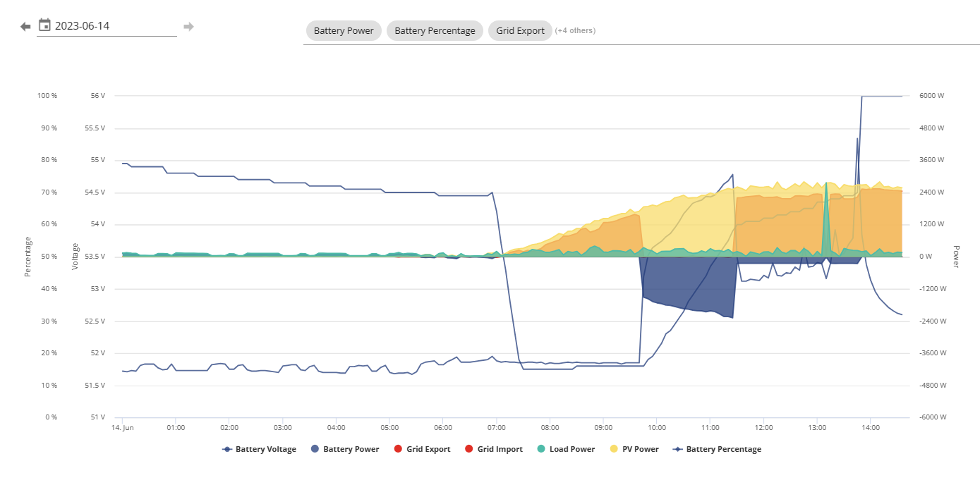
Task: Click the Battery Power legend circle icon
Action: 315,449
